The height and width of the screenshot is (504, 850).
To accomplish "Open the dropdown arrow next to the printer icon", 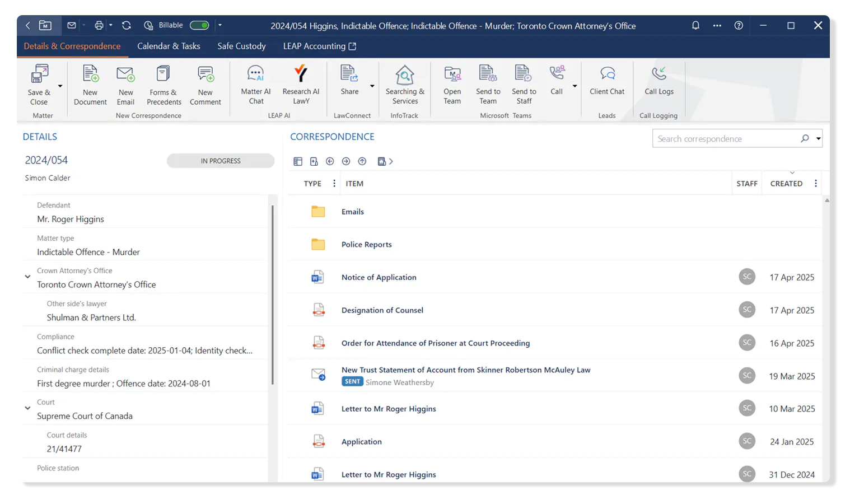I will tap(111, 25).
